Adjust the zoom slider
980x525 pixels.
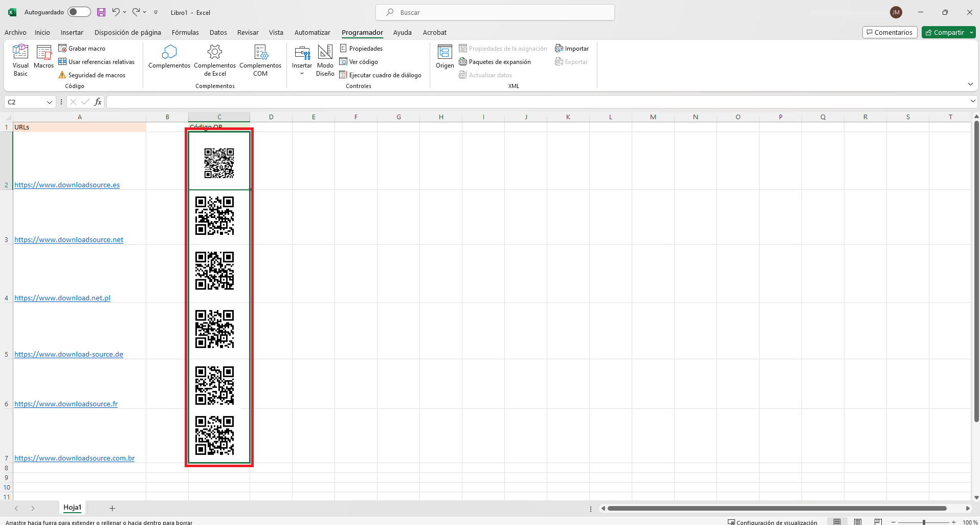(x=924, y=522)
